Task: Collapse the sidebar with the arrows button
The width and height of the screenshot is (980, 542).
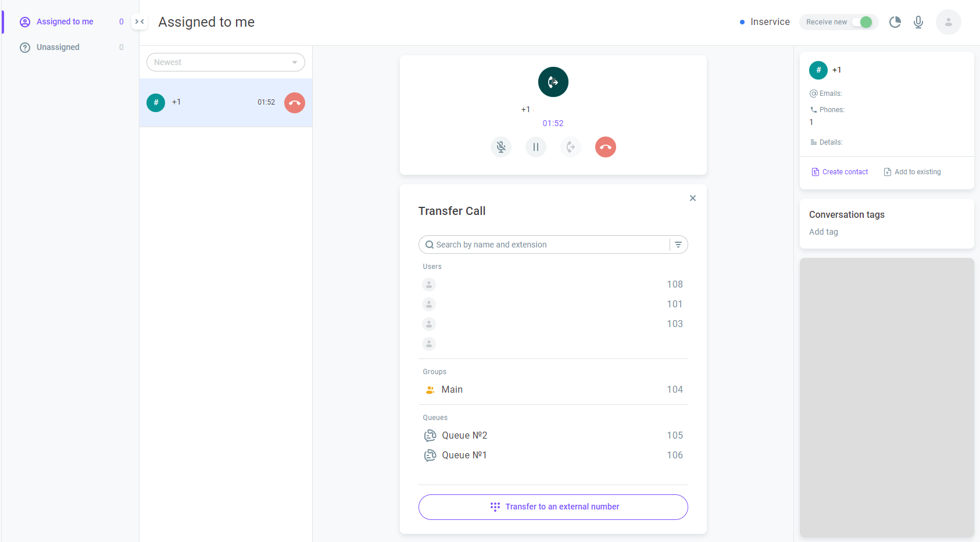Action: point(140,21)
